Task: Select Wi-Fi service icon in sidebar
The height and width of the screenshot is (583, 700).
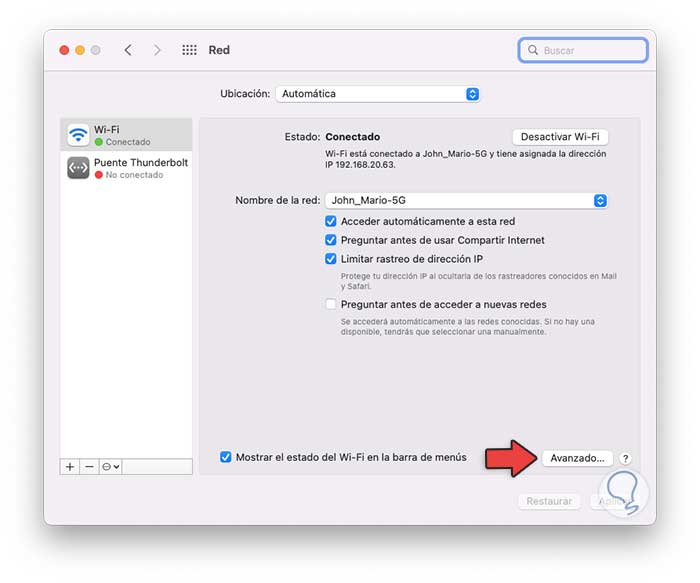Action: 78,134
